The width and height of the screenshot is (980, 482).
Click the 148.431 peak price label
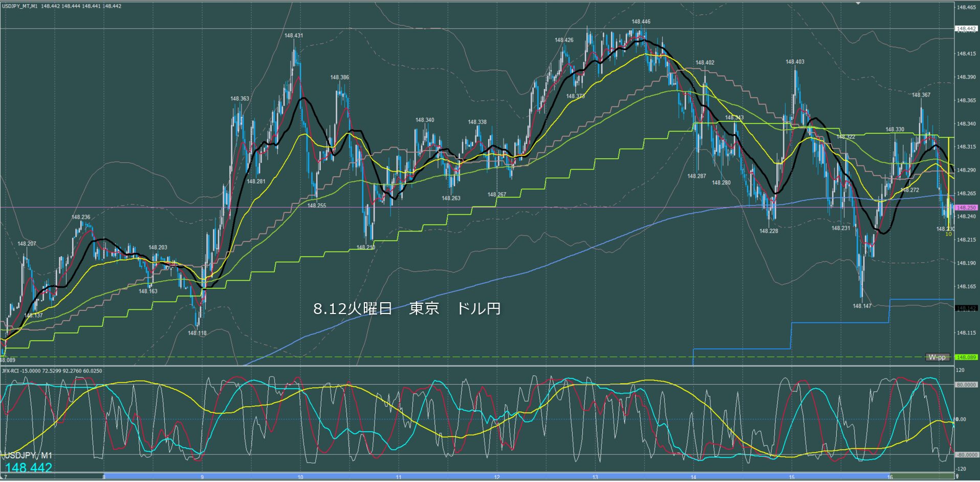click(x=294, y=35)
